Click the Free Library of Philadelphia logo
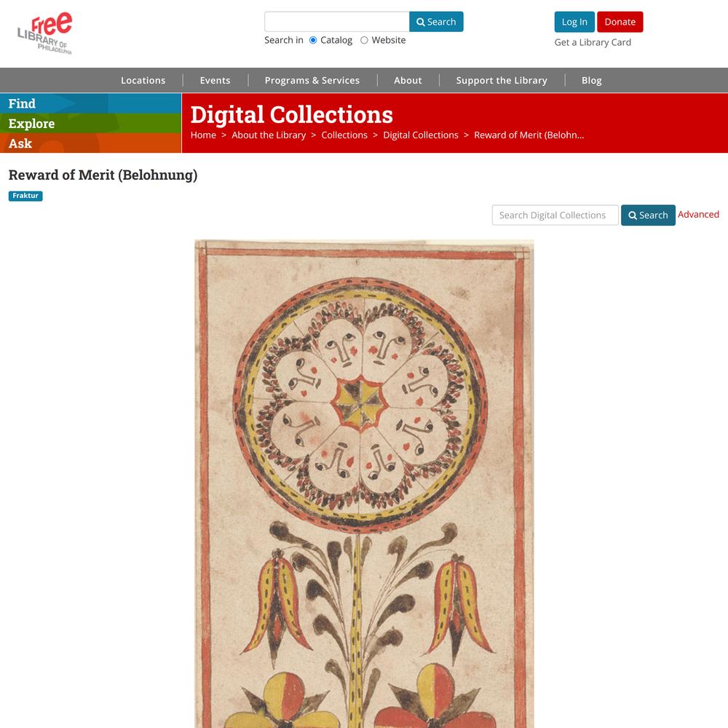Screen dimensions: 728x728 coord(45,33)
